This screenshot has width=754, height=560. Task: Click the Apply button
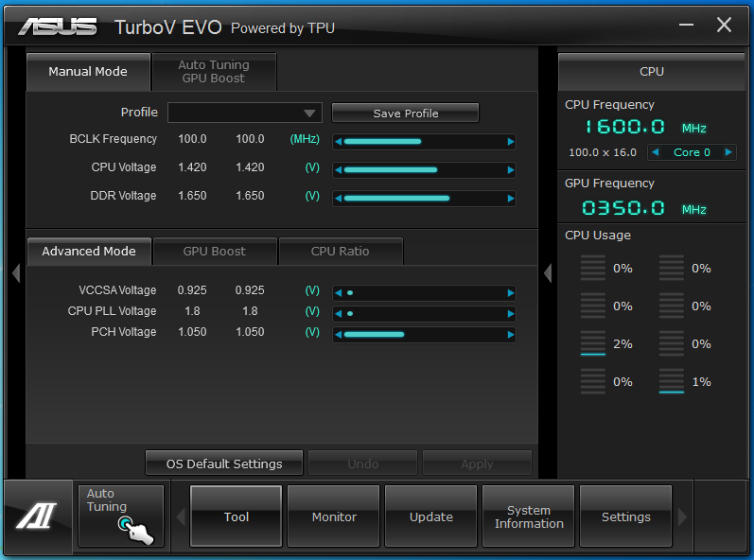click(477, 464)
